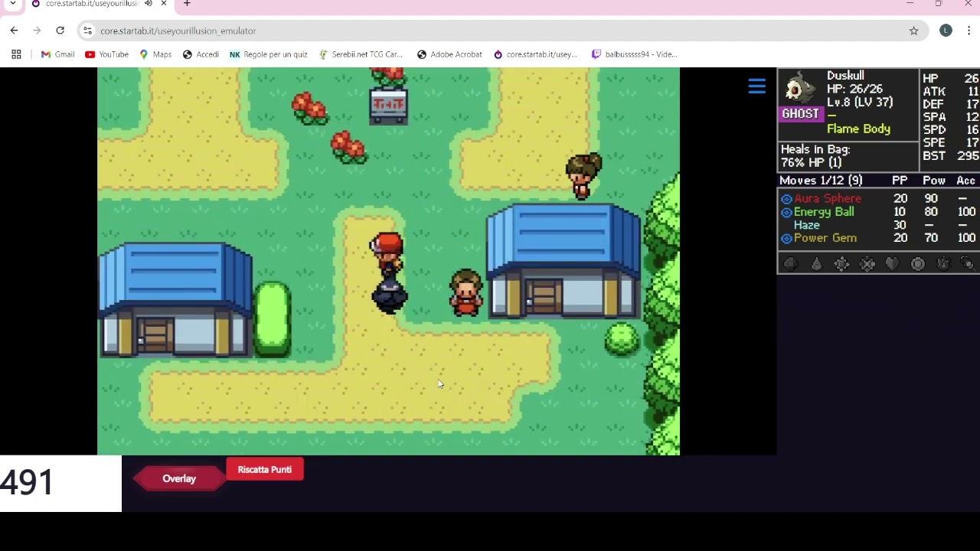Click the Riscatta Punti button
The height and width of the screenshot is (551, 980).
pos(265,470)
